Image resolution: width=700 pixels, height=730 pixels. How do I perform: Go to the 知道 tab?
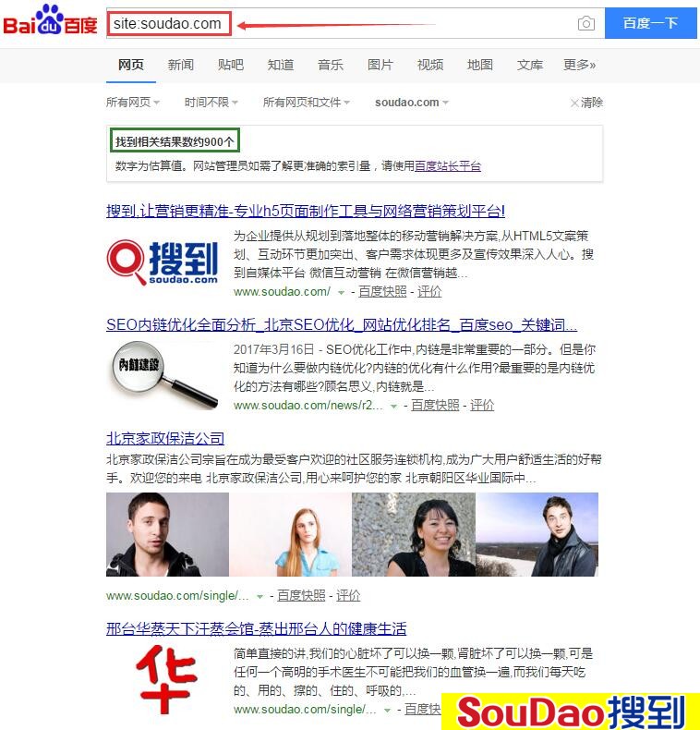tap(280, 65)
